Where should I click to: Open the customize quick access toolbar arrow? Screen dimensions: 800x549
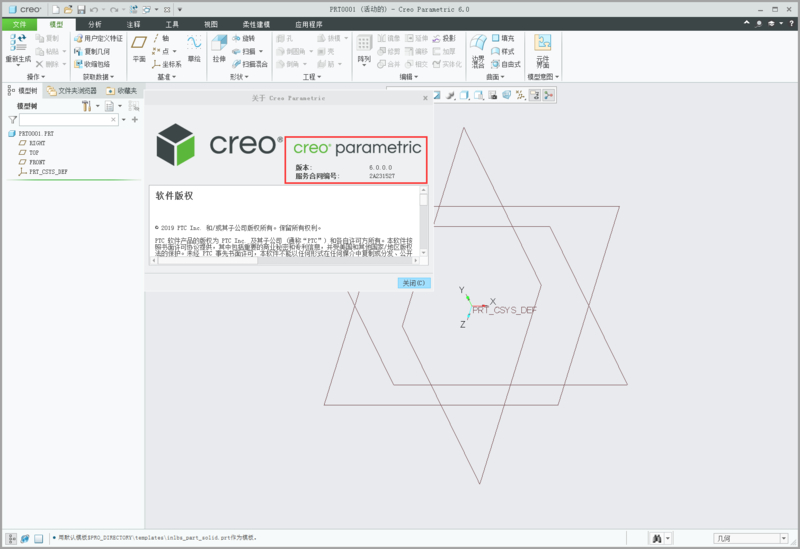[x=180, y=9]
